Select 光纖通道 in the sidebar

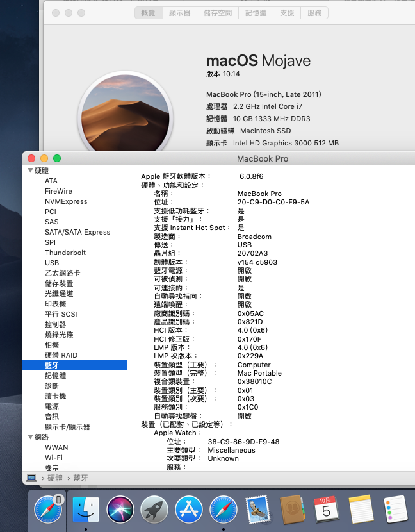click(x=59, y=294)
